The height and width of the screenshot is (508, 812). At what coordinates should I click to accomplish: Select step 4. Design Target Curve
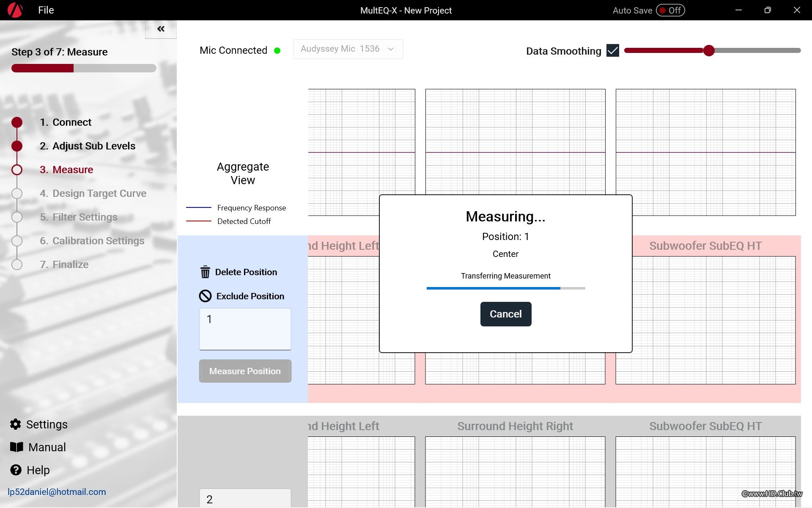93,193
